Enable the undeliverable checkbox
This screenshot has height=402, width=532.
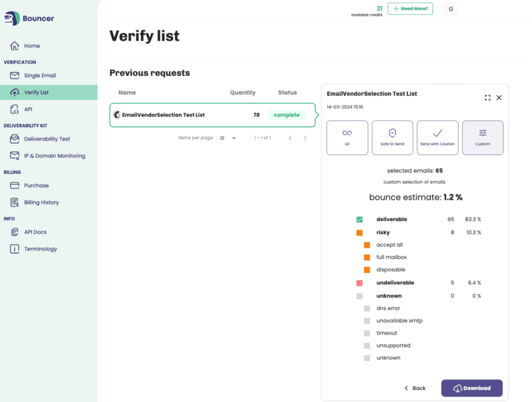point(360,284)
